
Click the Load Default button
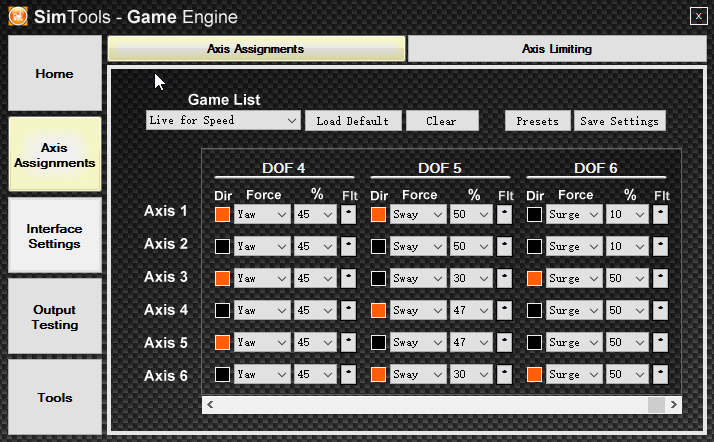353,121
